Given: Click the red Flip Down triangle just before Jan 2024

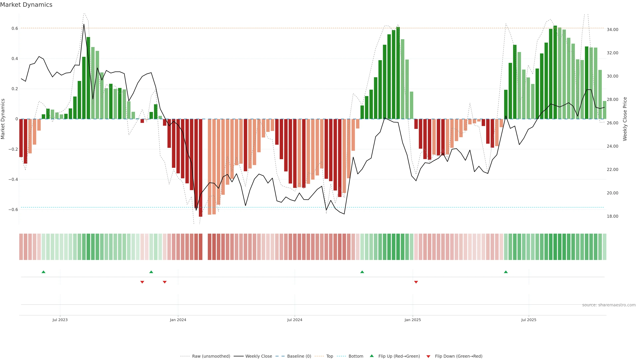Looking at the screenshot, I should [x=165, y=282].
